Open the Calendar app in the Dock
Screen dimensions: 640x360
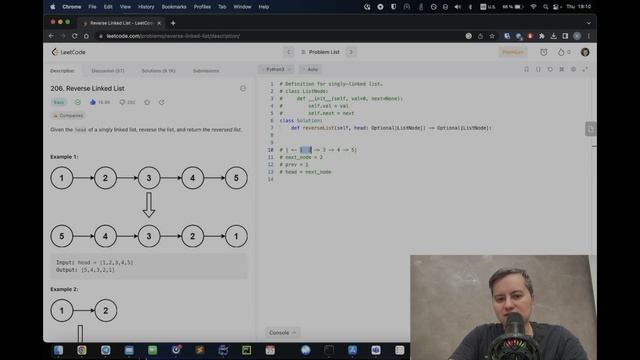pos(270,350)
